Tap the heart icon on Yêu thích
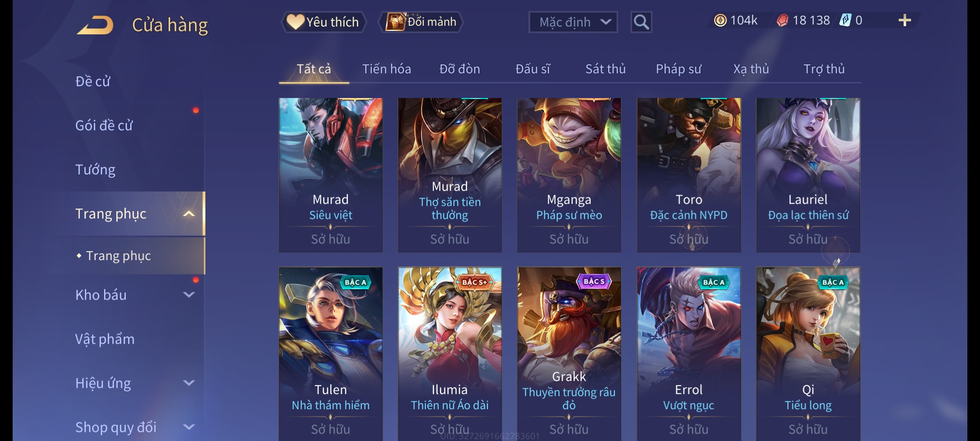 [x=295, y=22]
